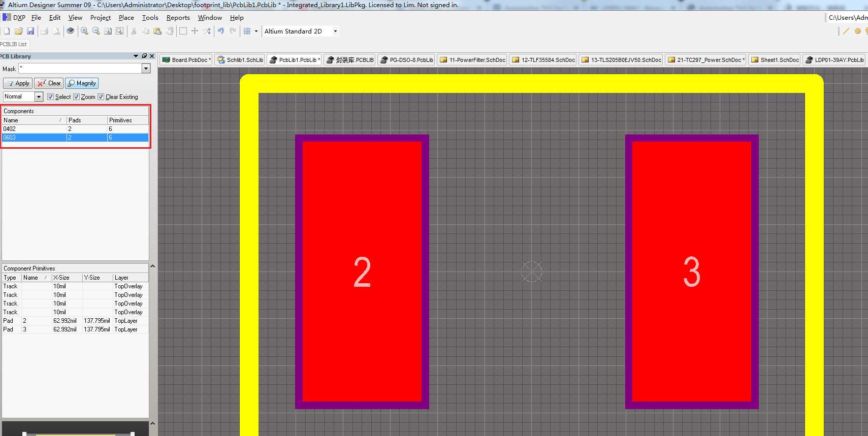Click the Magnify button
The height and width of the screenshot is (436, 868).
click(82, 83)
